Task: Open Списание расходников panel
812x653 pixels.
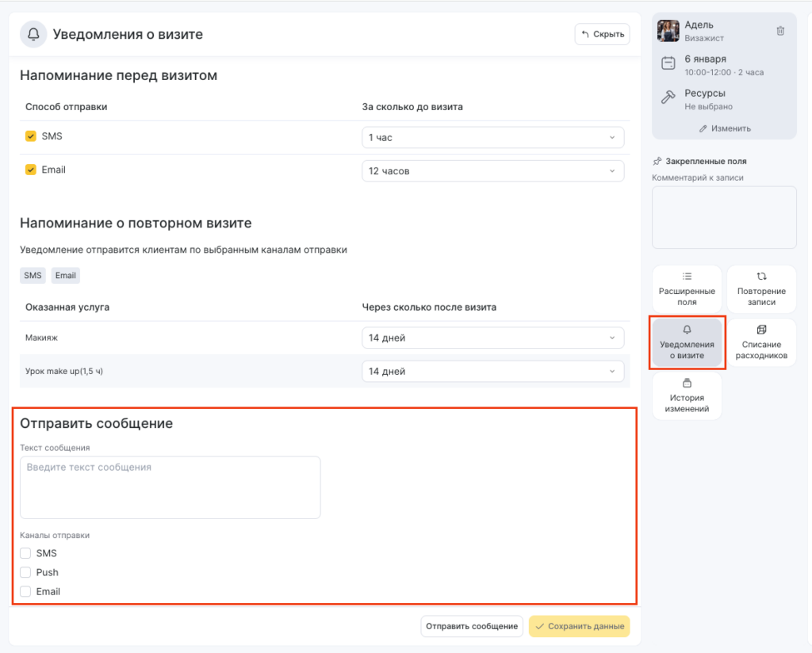Action: [761, 342]
